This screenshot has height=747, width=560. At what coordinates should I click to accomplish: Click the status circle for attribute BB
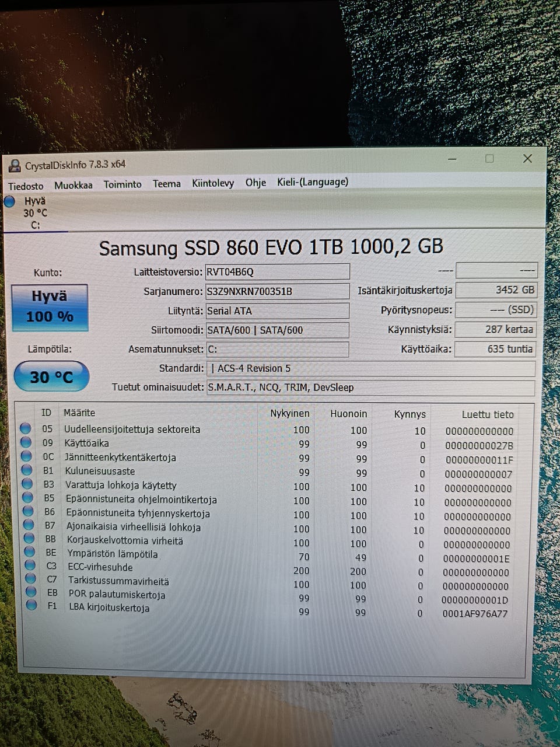click(29, 539)
